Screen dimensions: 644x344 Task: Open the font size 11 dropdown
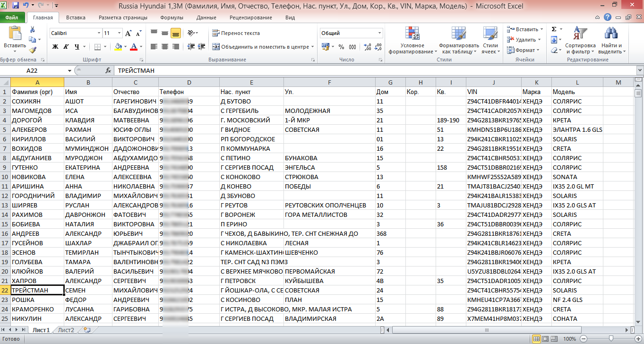119,33
